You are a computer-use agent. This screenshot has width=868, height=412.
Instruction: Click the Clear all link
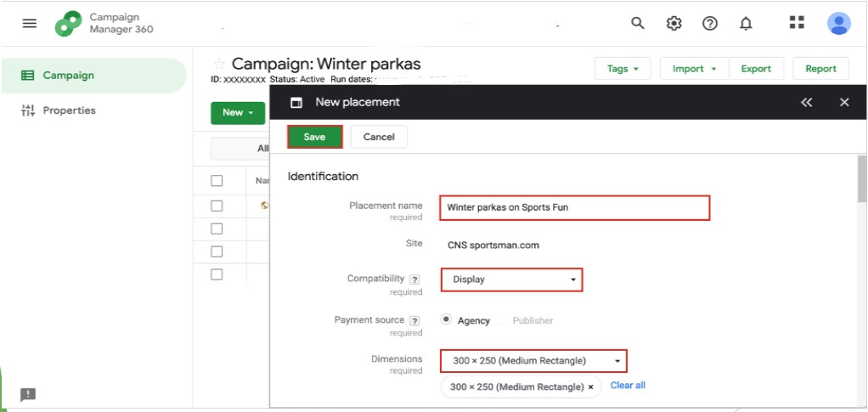pos(628,385)
